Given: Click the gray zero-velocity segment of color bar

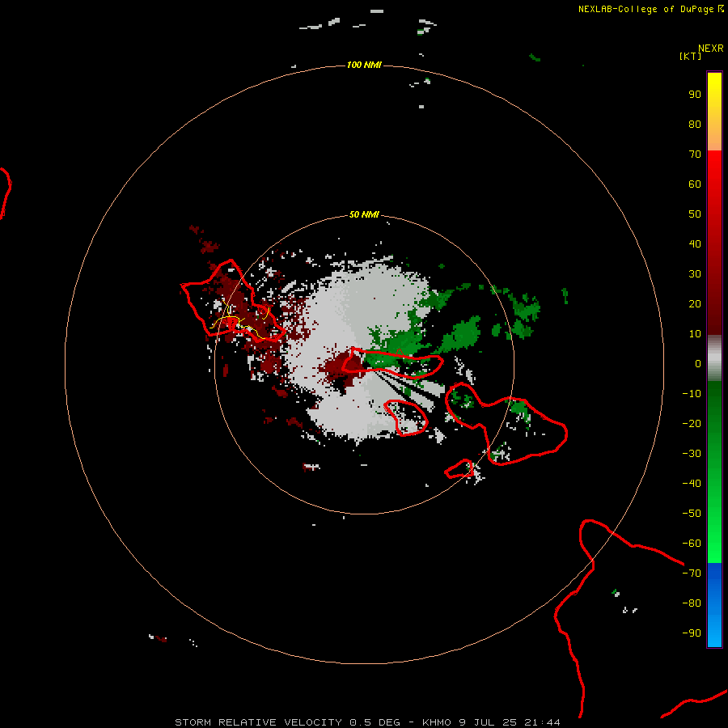Looking at the screenshot, I should pyautogui.click(x=714, y=358).
